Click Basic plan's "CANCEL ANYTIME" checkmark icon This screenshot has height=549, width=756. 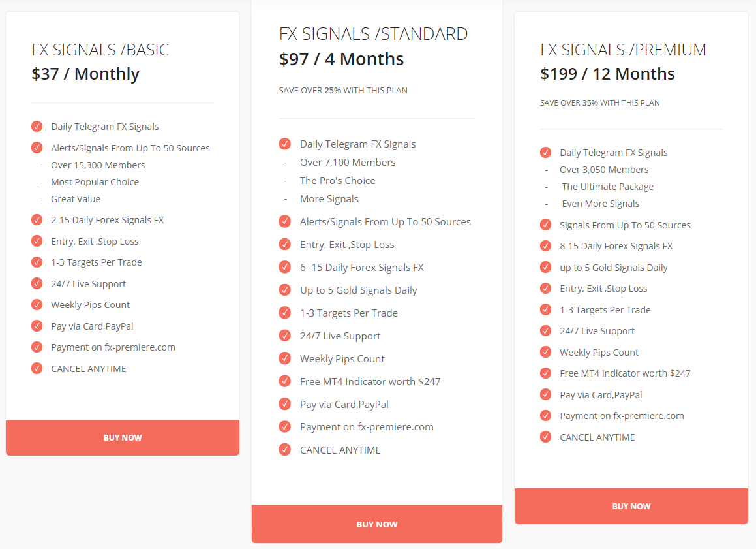[x=37, y=369]
